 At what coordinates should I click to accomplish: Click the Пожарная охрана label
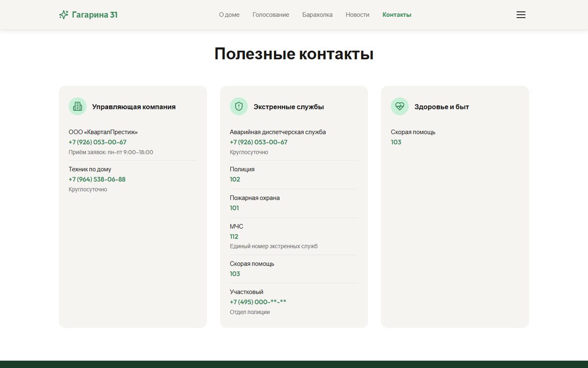(x=255, y=198)
